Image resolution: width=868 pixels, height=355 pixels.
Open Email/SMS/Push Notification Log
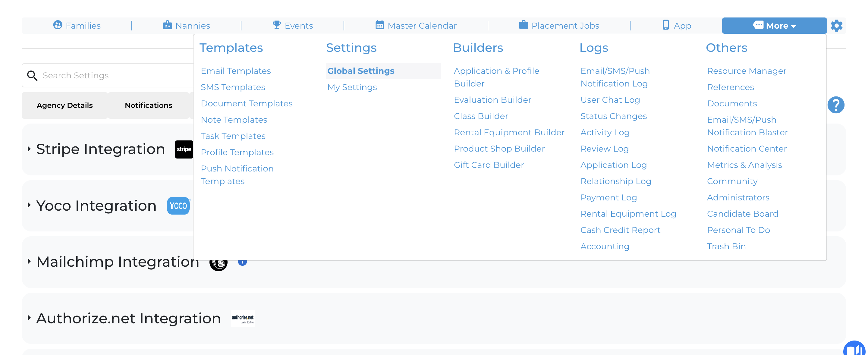[615, 77]
